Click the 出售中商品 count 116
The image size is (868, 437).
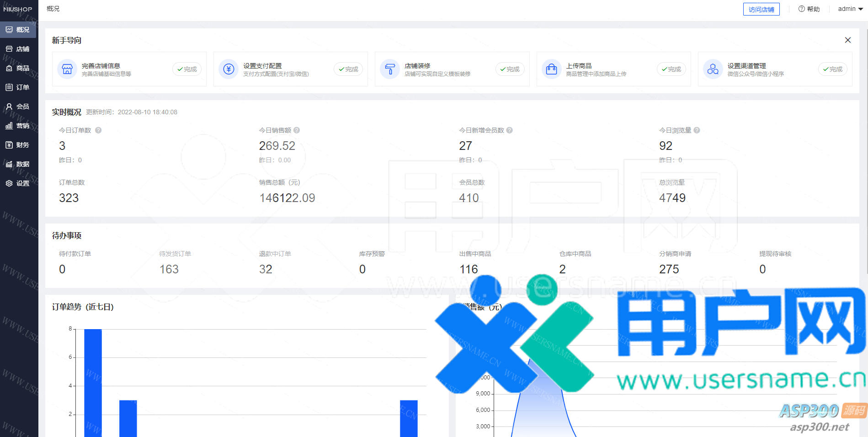(x=469, y=269)
